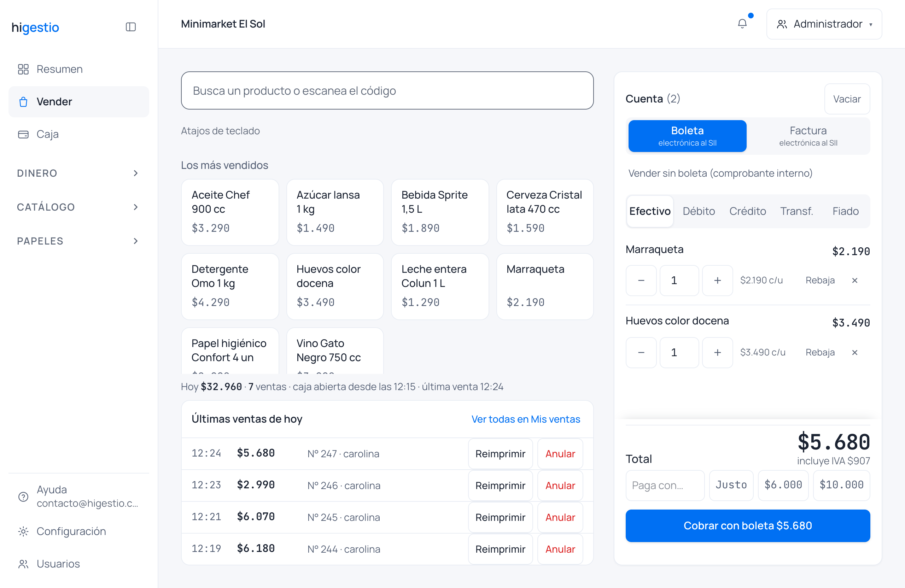The image size is (905, 588).
Task: Click Vender sin boleta option
Action: coord(720,173)
